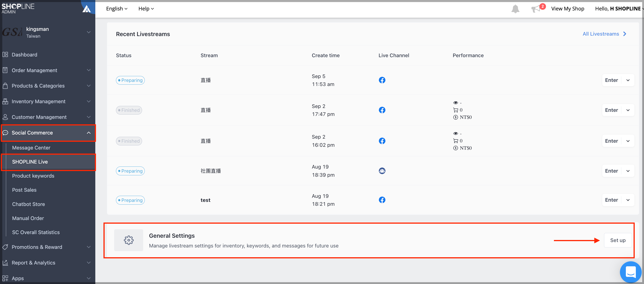This screenshot has height=284, width=644.
Task: Click Finished status badge for Sep 2 17:47 stream
Action: click(x=129, y=110)
